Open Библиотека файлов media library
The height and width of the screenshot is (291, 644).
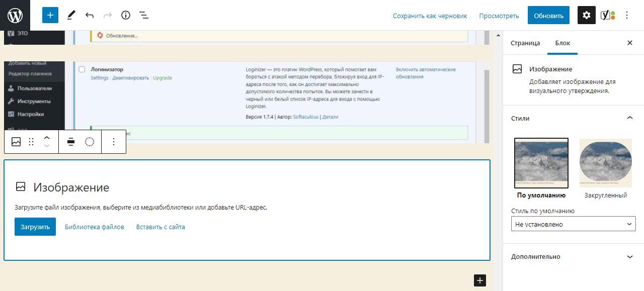tap(94, 227)
